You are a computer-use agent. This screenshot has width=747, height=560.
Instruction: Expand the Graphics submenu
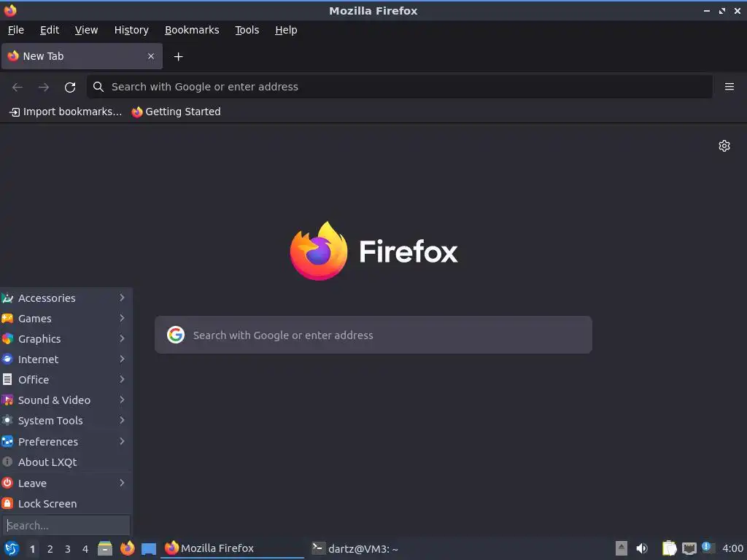(66, 339)
